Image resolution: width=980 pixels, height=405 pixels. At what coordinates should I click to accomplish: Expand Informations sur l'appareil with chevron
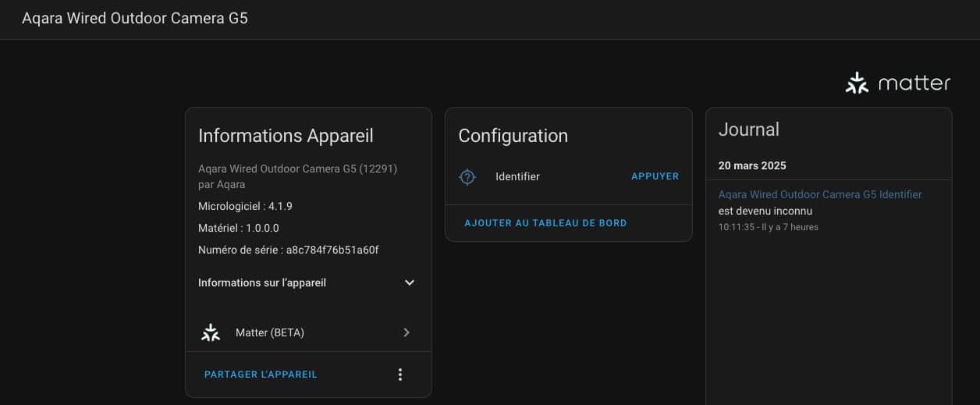click(410, 282)
